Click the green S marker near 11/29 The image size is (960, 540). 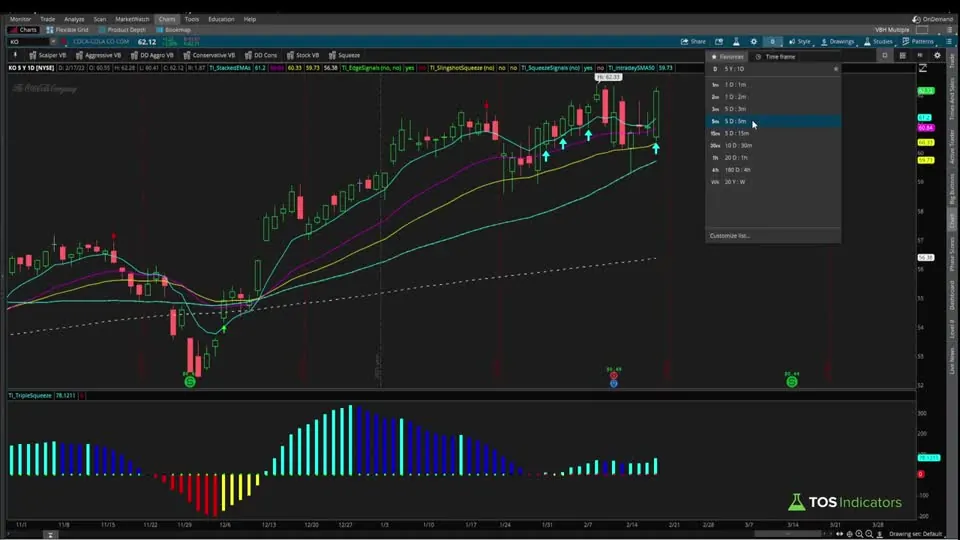point(190,381)
